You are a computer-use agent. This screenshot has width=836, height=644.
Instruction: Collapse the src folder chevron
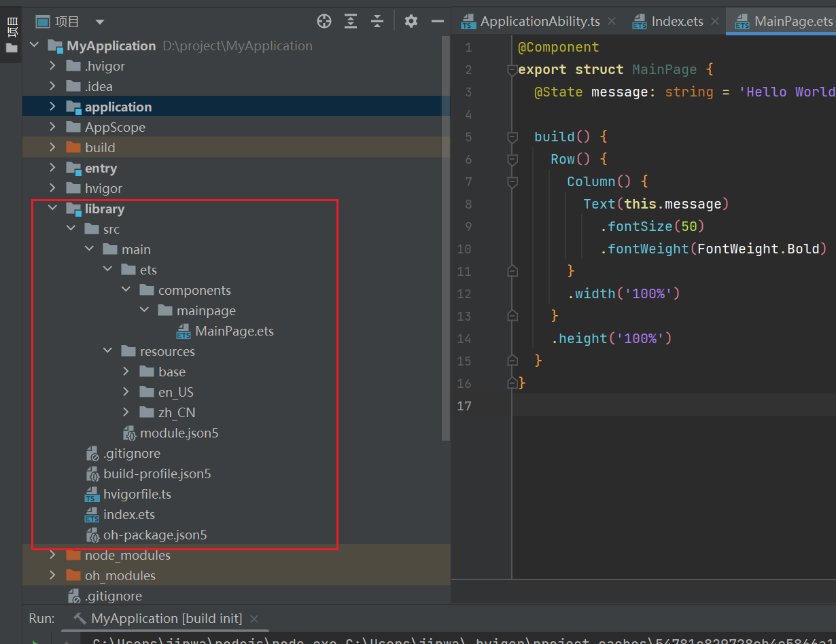(x=71, y=229)
